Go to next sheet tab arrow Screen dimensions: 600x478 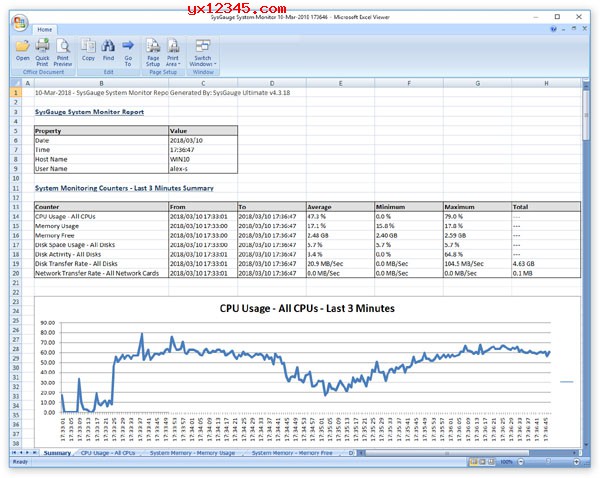click(x=27, y=453)
